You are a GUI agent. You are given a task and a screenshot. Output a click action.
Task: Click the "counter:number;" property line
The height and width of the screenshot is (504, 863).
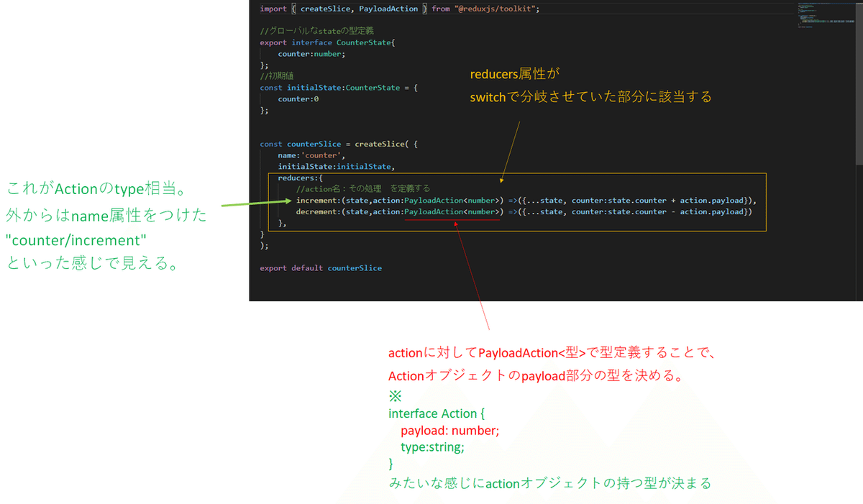click(x=312, y=54)
